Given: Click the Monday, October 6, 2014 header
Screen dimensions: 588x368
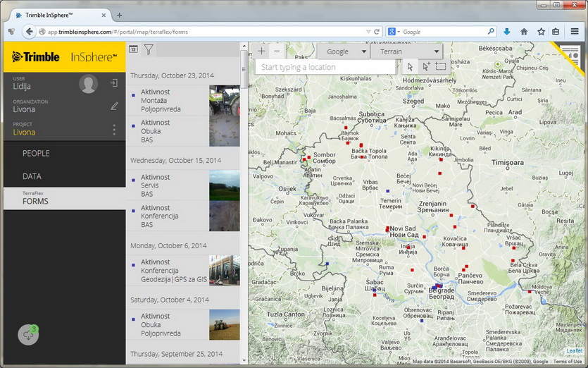Looking at the screenshot, I should pyautogui.click(x=168, y=245).
